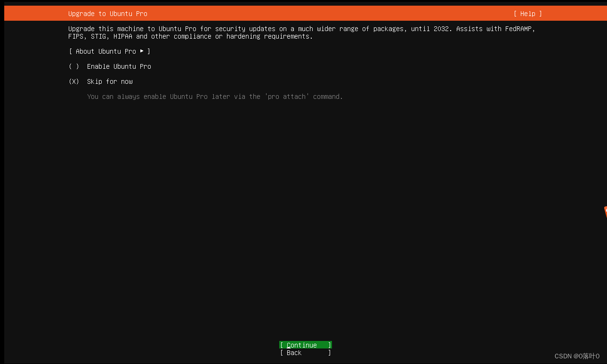Click the Continue button
The image size is (607, 364).
click(x=306, y=345)
